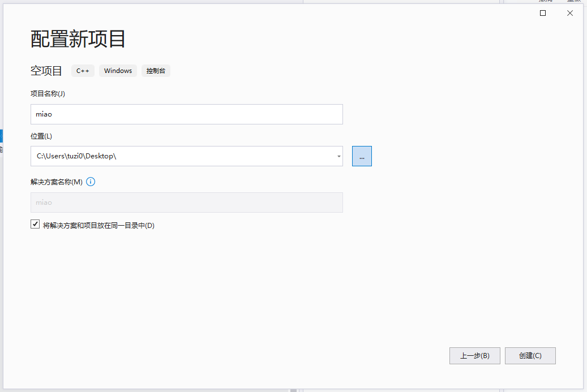This screenshot has width=587, height=392.
Task: Click the Windows tag label
Action: coord(118,71)
